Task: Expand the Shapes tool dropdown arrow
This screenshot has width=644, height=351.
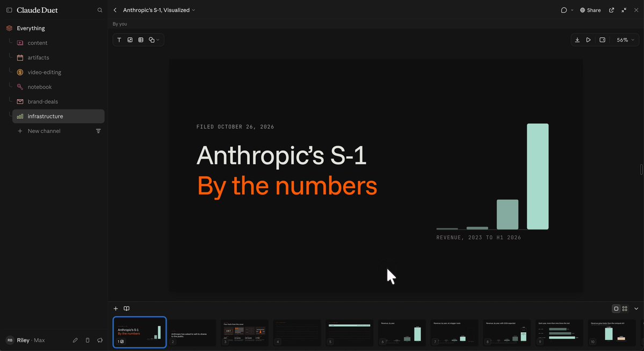Action: [158, 40]
